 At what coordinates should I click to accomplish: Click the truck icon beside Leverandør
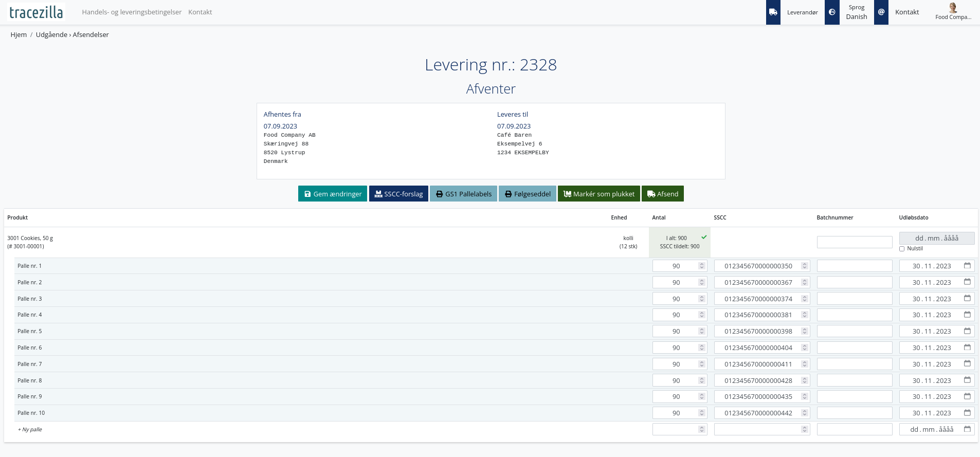[x=773, y=12]
